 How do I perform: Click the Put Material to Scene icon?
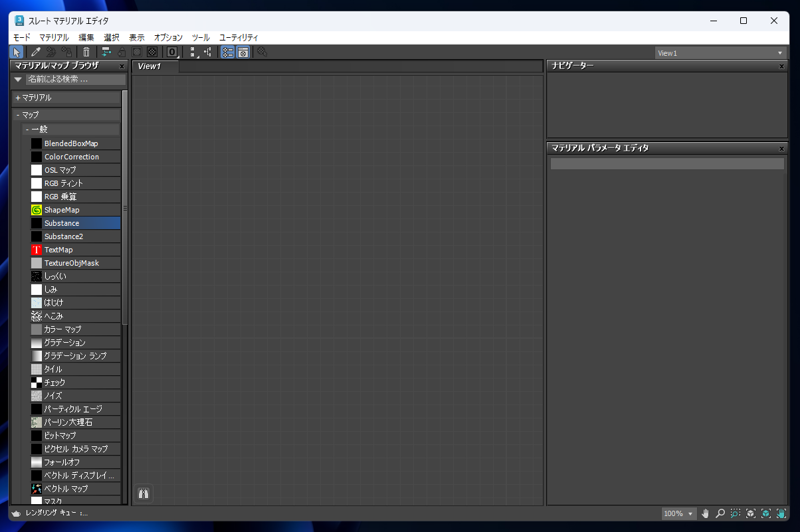pyautogui.click(x=51, y=52)
